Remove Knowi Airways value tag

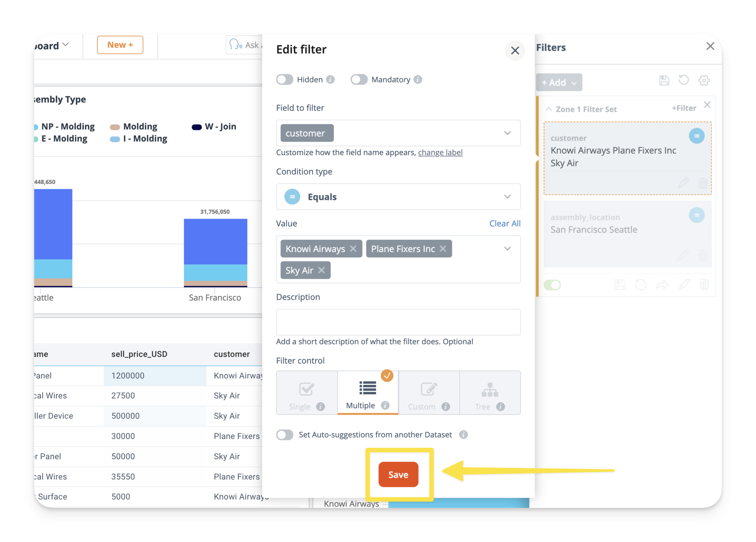[x=353, y=249]
